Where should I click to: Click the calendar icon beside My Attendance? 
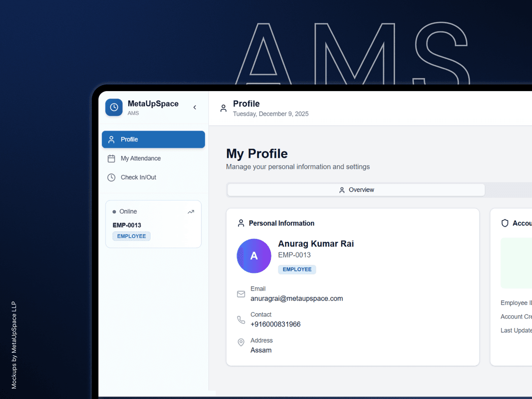point(111,158)
